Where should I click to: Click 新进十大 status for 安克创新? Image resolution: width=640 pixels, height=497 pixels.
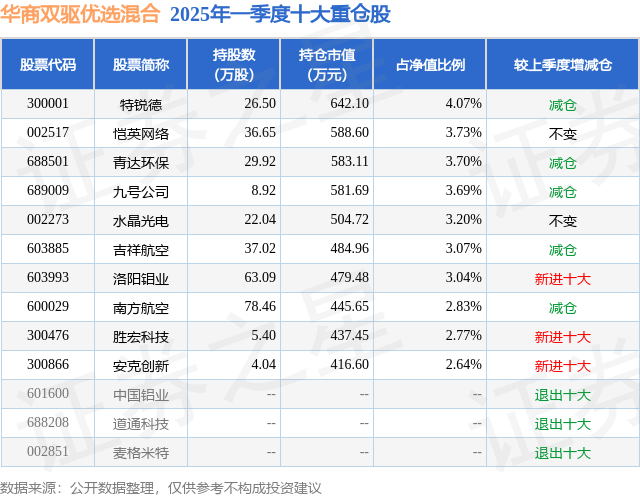click(x=562, y=366)
